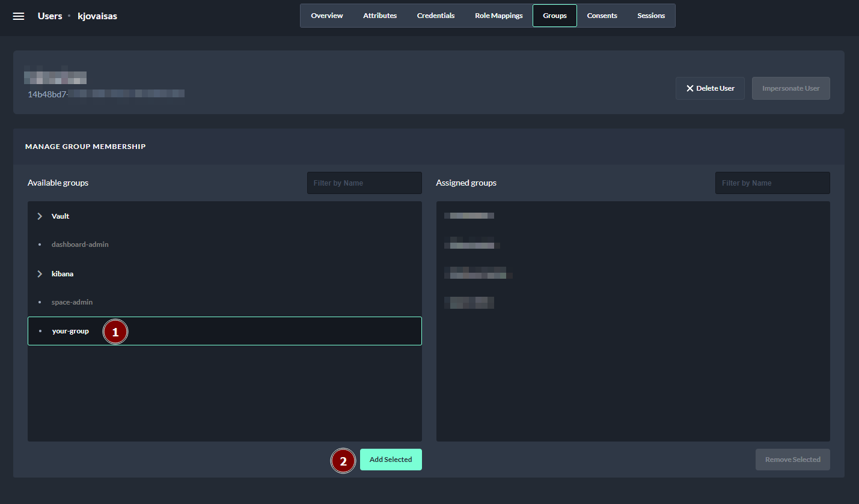Switch to the Overview tab
This screenshot has height=504, width=859.
tap(326, 16)
